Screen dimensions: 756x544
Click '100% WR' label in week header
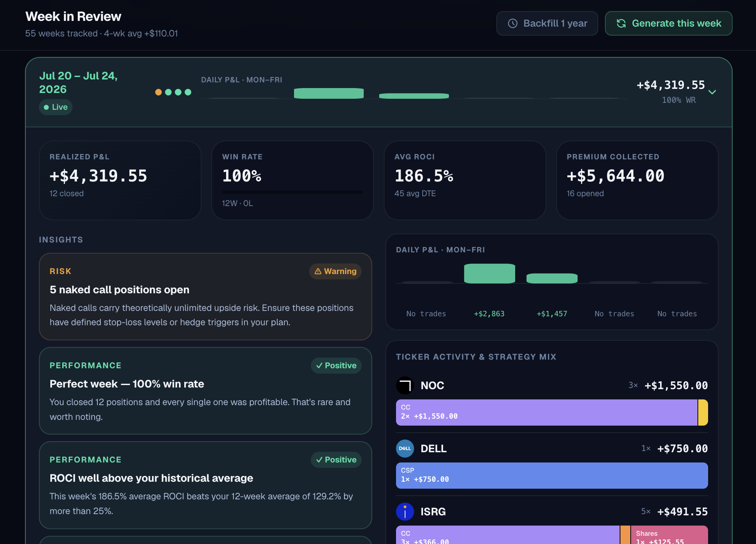pos(679,100)
